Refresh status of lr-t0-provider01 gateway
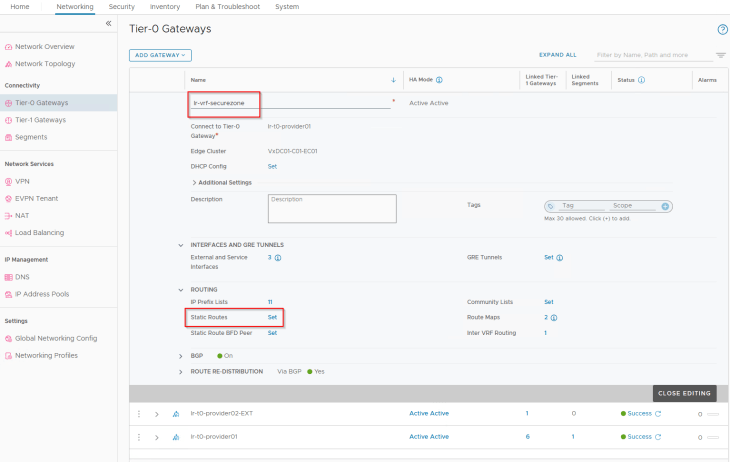Screen dimensions: 730x462 [x=658, y=437]
